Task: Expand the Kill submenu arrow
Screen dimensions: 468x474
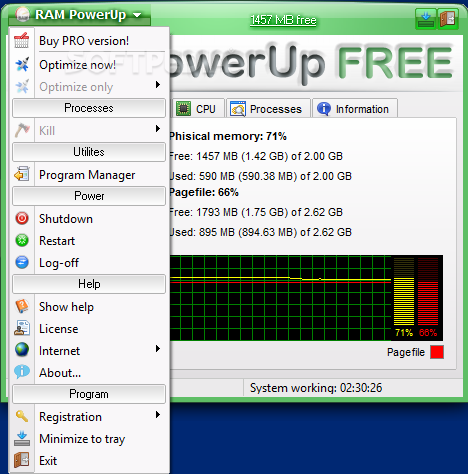Action: [x=158, y=129]
